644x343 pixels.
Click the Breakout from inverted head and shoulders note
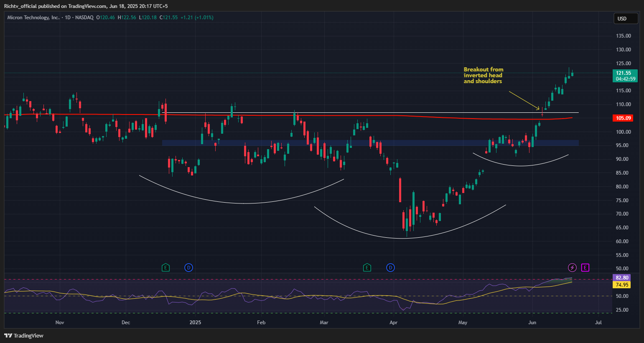tap(484, 75)
